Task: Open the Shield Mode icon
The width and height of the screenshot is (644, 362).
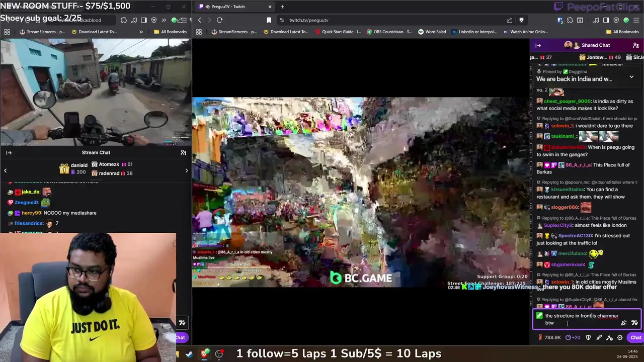Action: pyautogui.click(x=588, y=337)
